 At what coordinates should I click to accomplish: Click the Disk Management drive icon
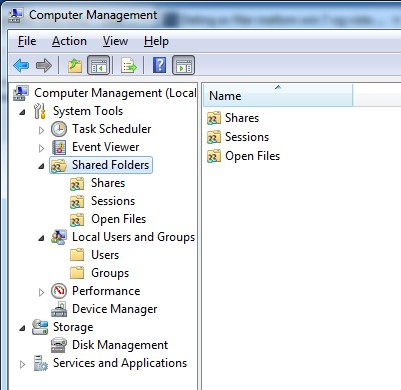tap(59, 345)
